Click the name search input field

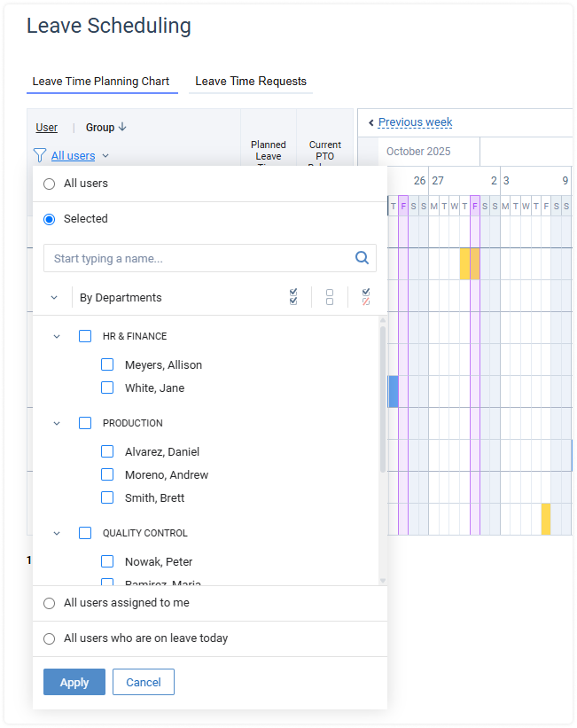point(199,259)
